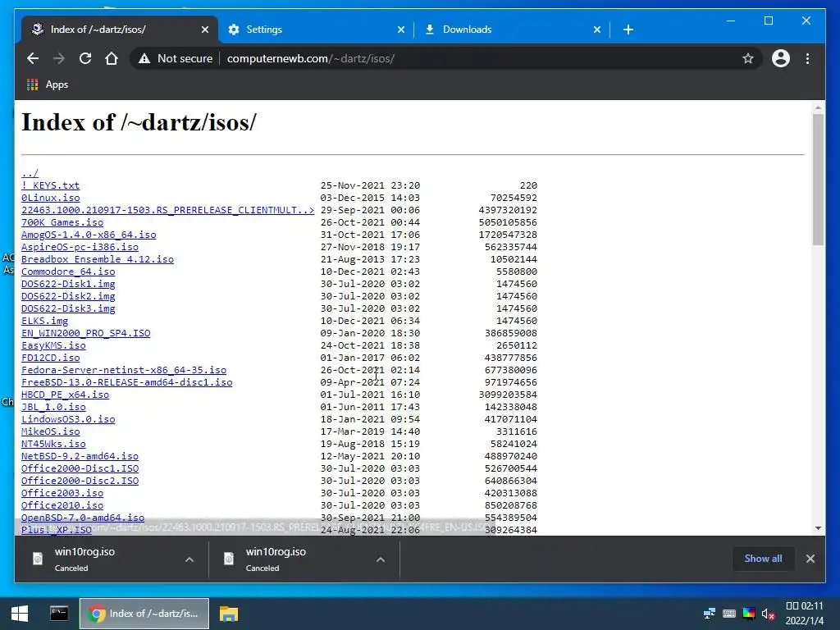Download FreeBSD-13.0-RELEASE-amd64-disc1.iso

tap(127, 382)
